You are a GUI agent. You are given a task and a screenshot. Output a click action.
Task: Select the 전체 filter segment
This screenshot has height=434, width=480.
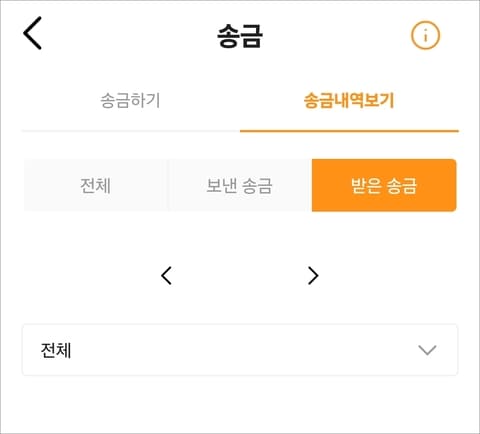95,185
